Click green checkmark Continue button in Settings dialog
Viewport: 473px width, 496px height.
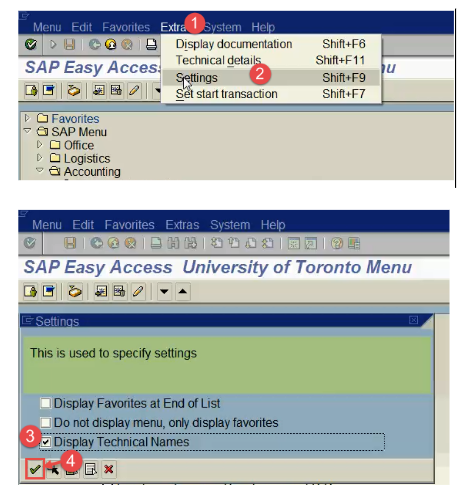click(x=35, y=469)
